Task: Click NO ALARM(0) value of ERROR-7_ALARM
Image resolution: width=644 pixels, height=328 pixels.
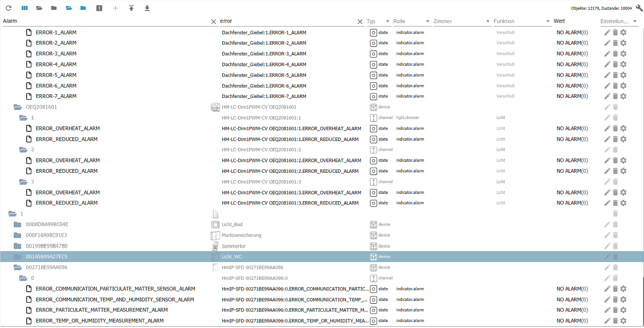Action: coord(572,96)
